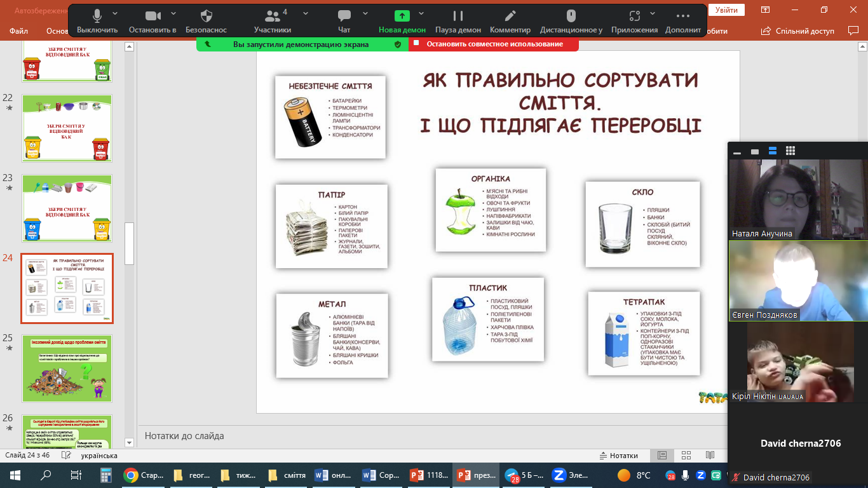Screen dimensions: 868x488
Task: Minimize Zoom video panel strip
Action: pos(737,152)
